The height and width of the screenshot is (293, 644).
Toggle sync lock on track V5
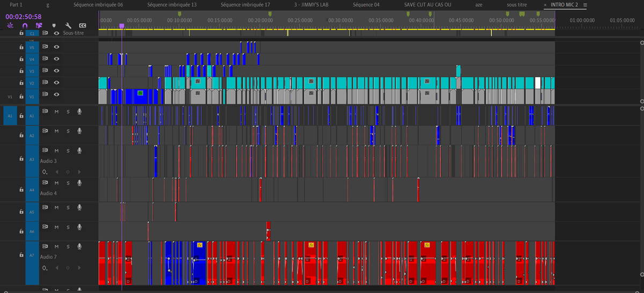pos(45,47)
